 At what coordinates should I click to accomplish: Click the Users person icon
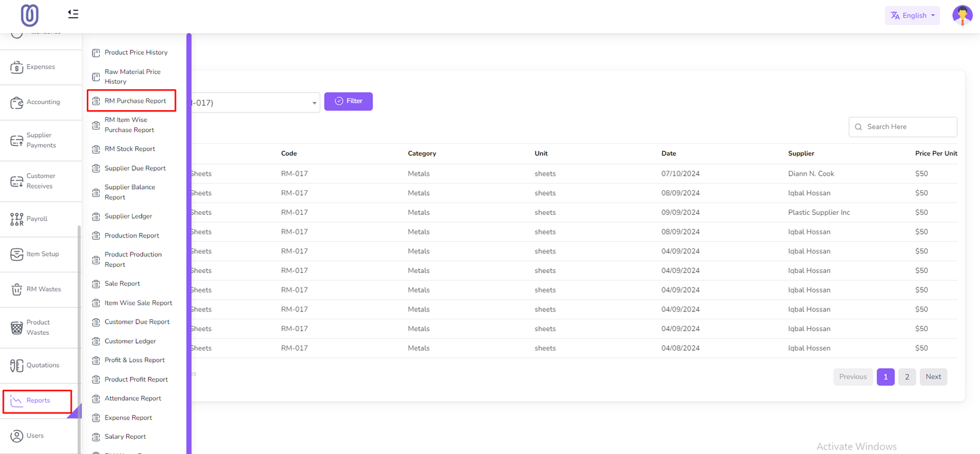(x=17, y=436)
